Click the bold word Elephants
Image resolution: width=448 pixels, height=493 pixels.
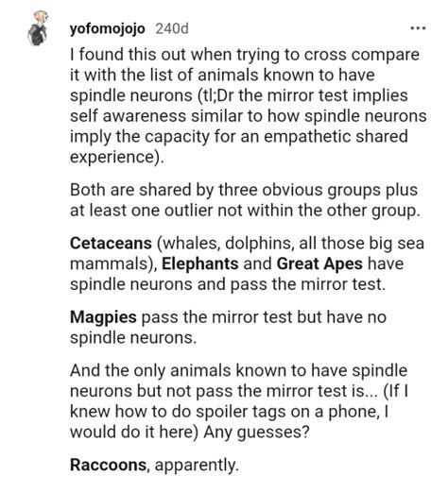(x=200, y=263)
